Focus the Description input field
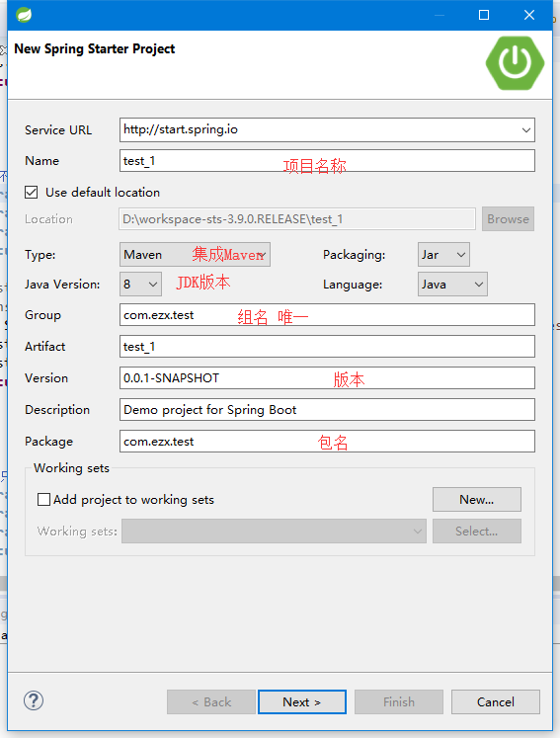The height and width of the screenshot is (738, 560). 327,409
